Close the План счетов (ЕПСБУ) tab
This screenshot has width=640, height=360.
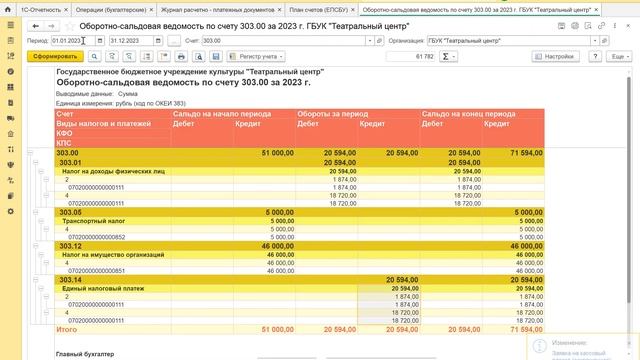coord(353,9)
